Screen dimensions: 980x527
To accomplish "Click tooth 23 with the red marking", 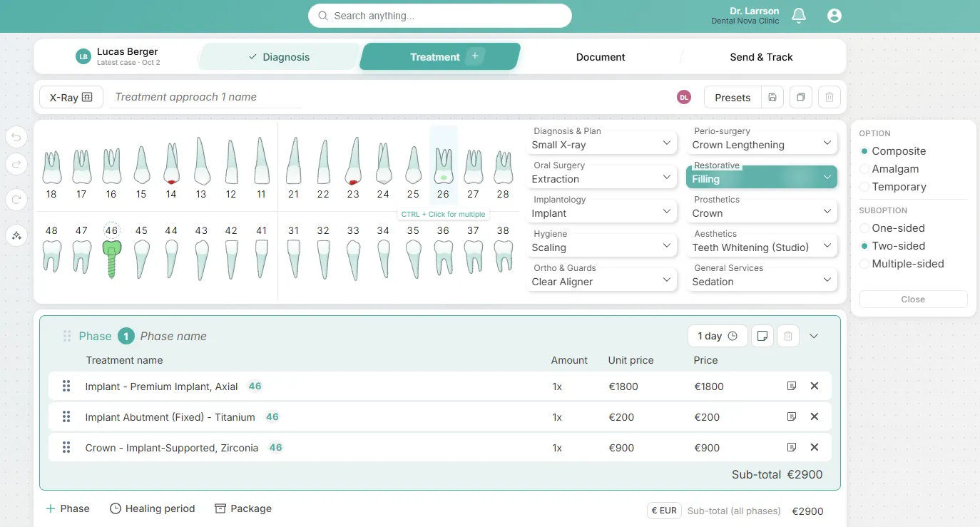I will [x=353, y=168].
